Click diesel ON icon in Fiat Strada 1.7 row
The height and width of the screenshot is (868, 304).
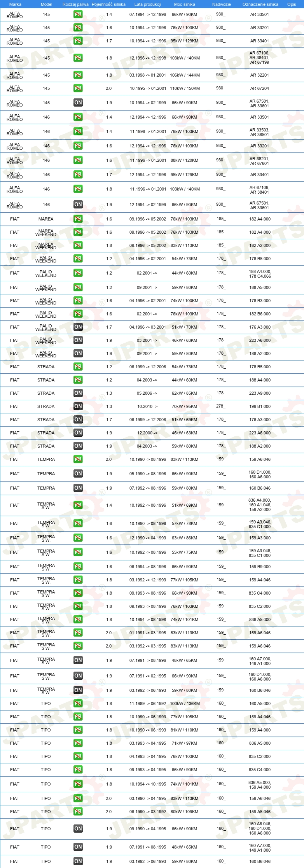[78, 420]
